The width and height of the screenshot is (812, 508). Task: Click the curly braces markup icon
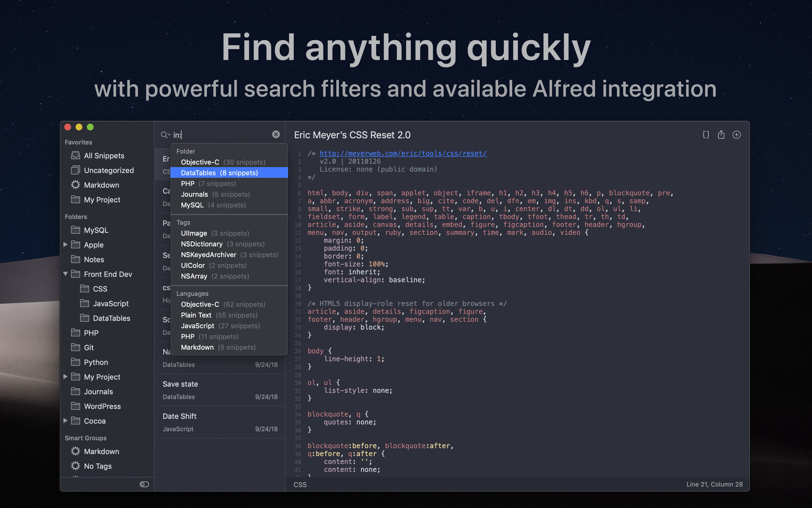click(706, 135)
